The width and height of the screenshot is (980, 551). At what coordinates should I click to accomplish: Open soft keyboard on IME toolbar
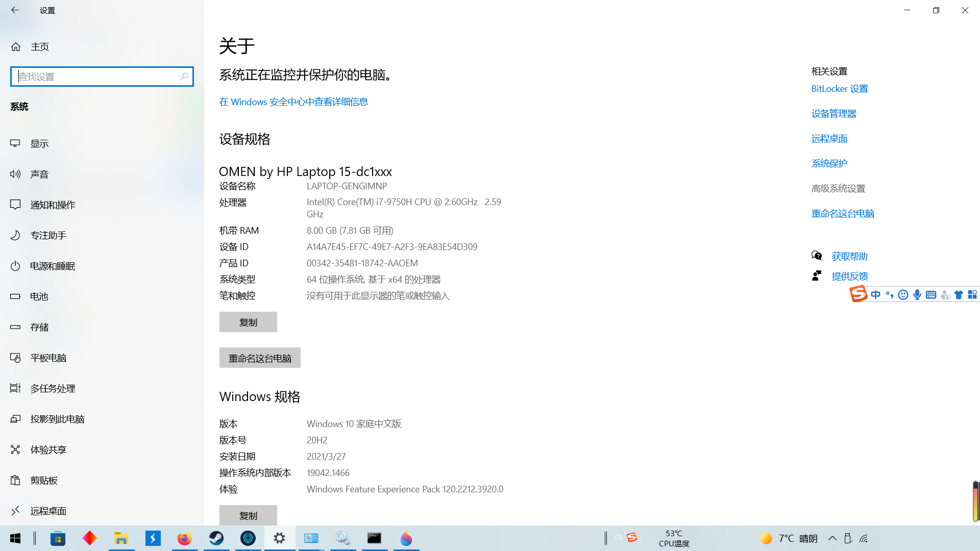coord(931,295)
